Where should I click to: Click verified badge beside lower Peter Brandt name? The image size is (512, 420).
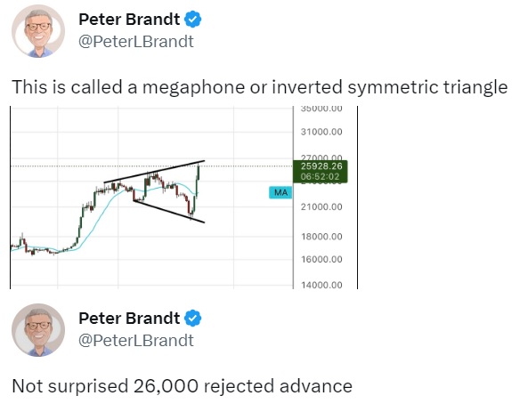(192, 319)
